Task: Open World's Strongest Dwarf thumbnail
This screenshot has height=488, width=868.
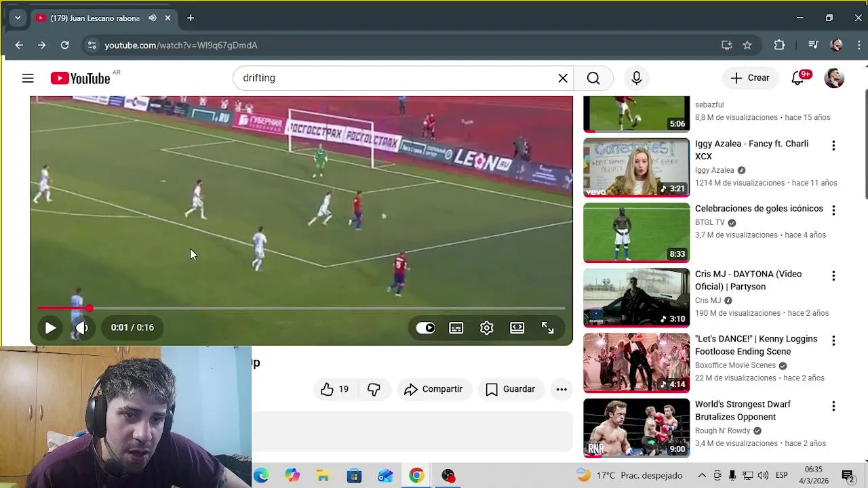Action: pos(636,428)
